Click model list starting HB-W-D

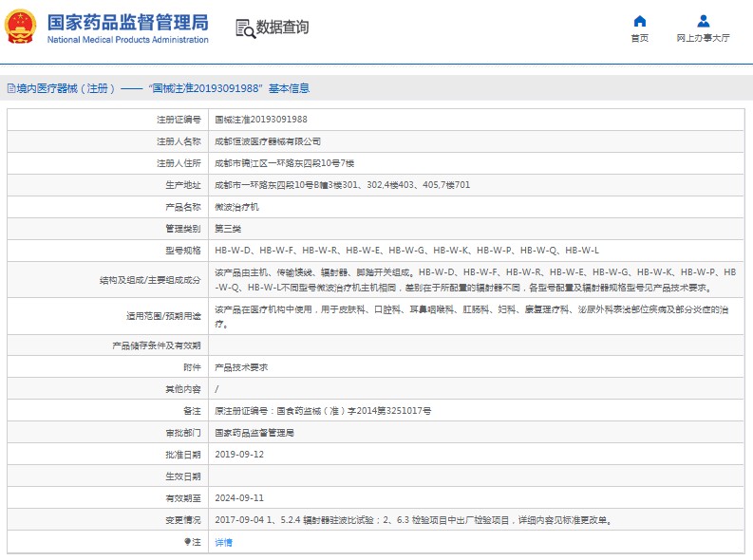click(406, 251)
